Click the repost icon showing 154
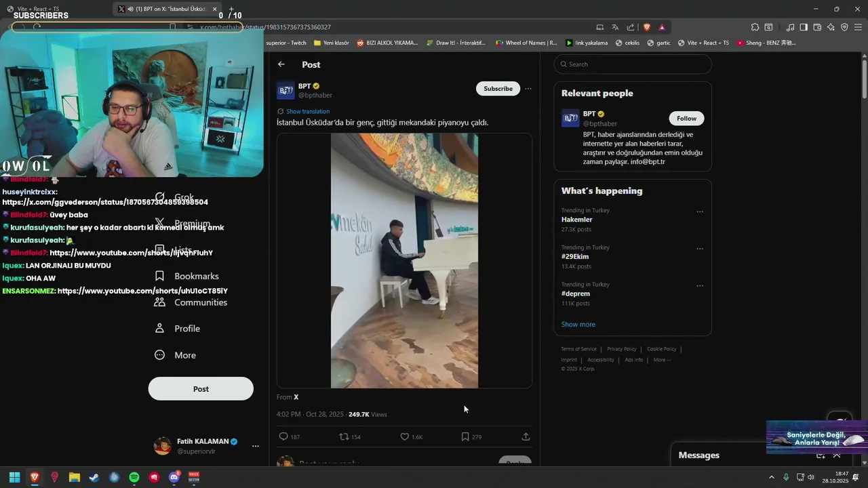Image resolution: width=868 pixels, height=488 pixels. [344, 436]
